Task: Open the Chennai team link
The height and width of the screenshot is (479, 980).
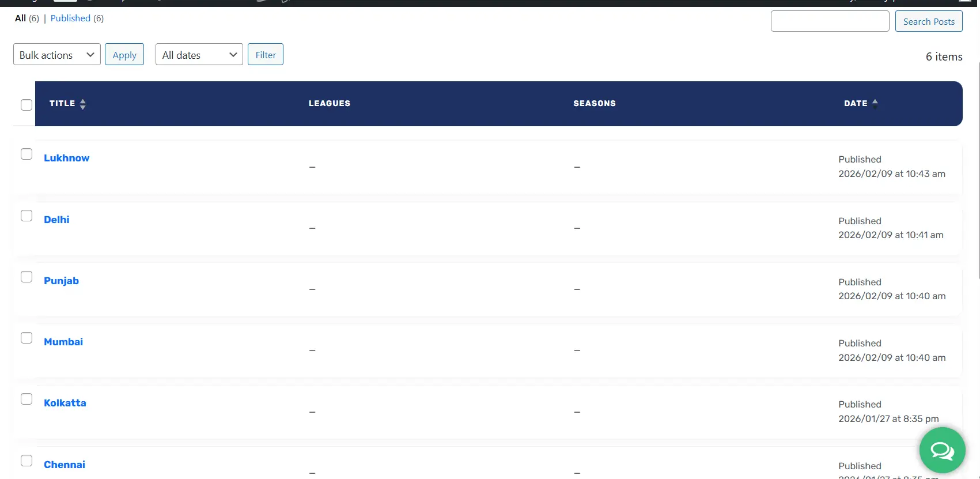Action: tap(65, 465)
